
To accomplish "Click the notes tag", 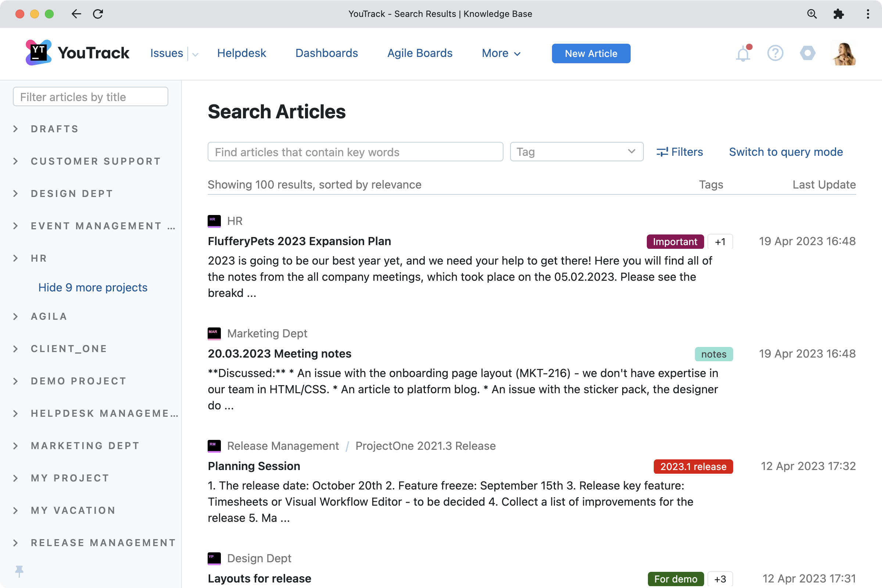I will pos(714,354).
